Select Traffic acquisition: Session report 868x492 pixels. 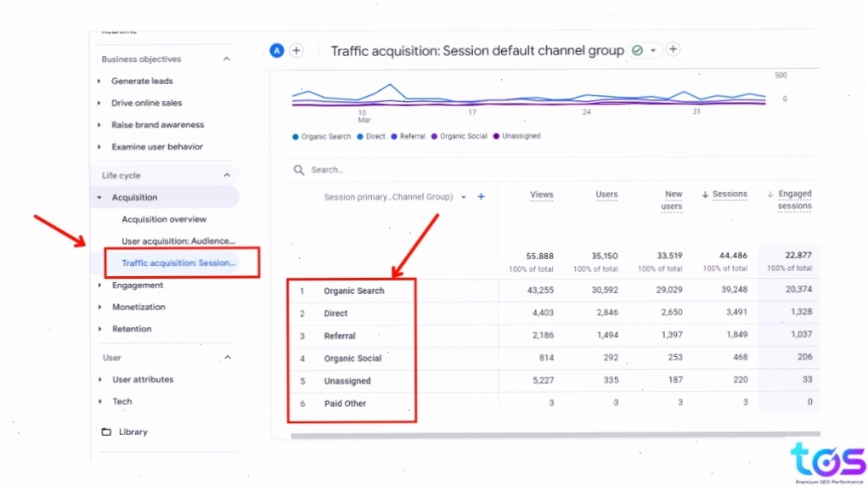178,263
